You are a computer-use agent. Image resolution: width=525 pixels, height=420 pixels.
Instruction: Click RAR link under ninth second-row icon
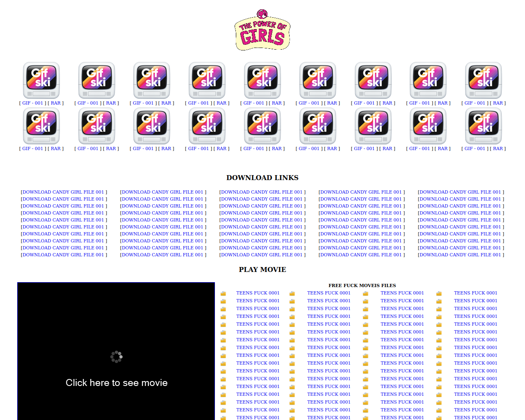pos(498,149)
